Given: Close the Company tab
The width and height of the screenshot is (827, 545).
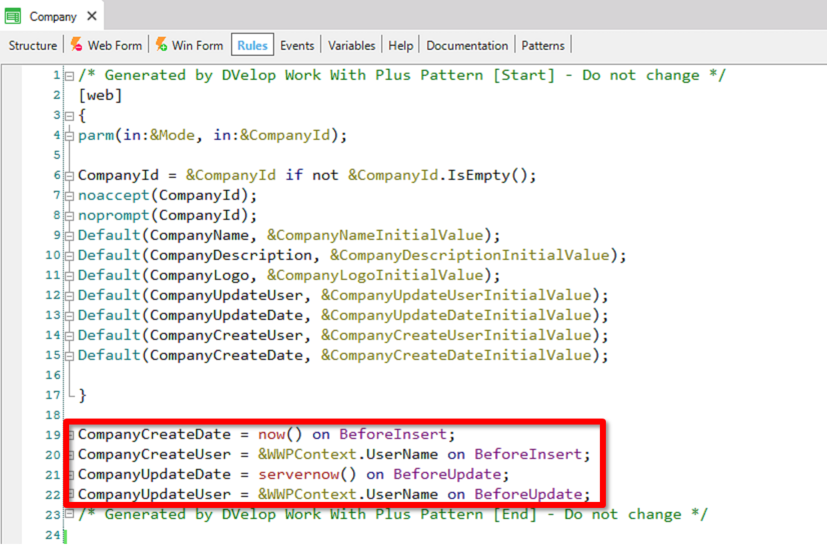Looking at the screenshot, I should tap(92, 16).
